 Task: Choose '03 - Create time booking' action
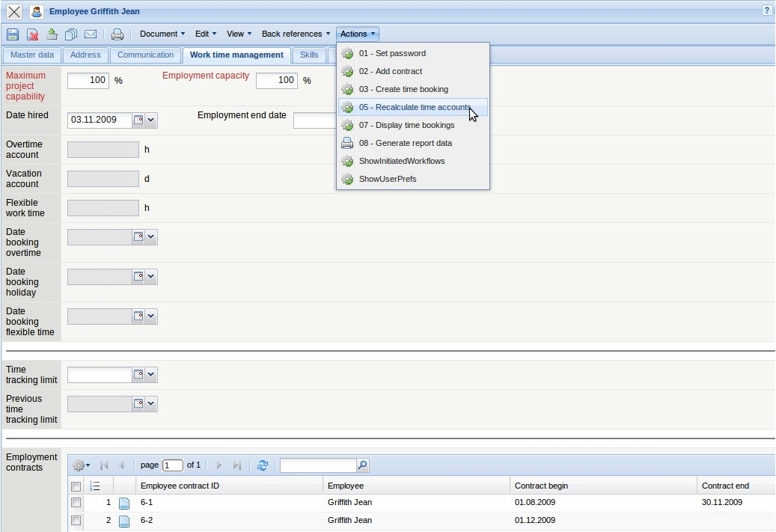[x=403, y=89]
